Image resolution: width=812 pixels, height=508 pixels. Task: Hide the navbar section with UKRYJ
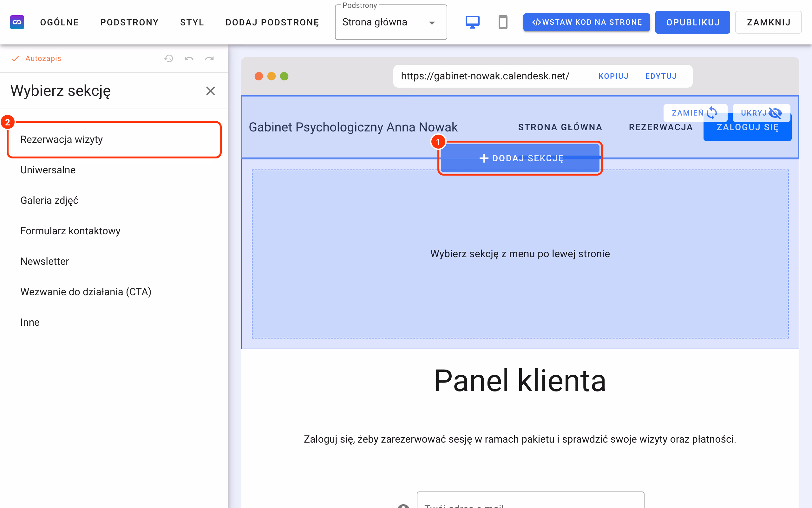click(x=761, y=113)
